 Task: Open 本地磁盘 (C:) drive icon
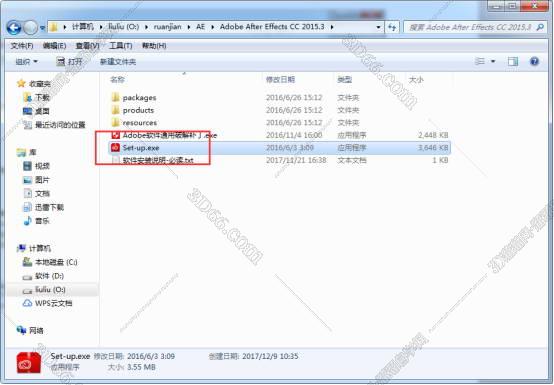(x=28, y=262)
